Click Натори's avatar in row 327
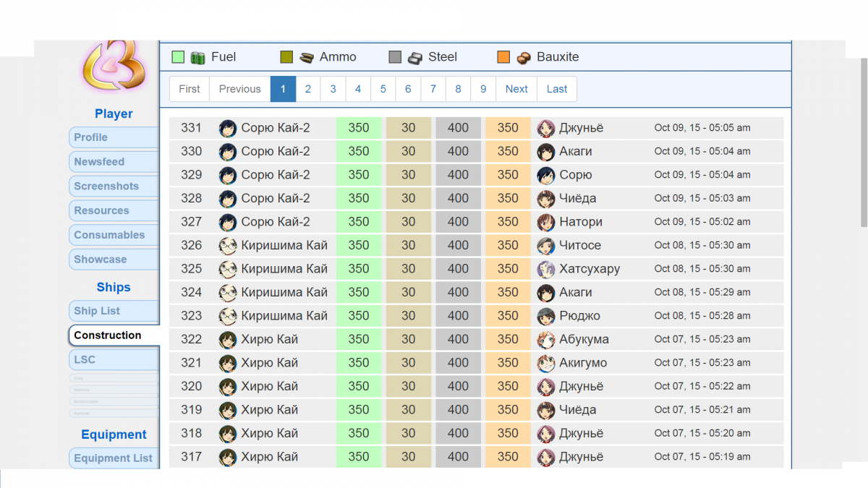The height and width of the screenshot is (488, 868). 546,222
